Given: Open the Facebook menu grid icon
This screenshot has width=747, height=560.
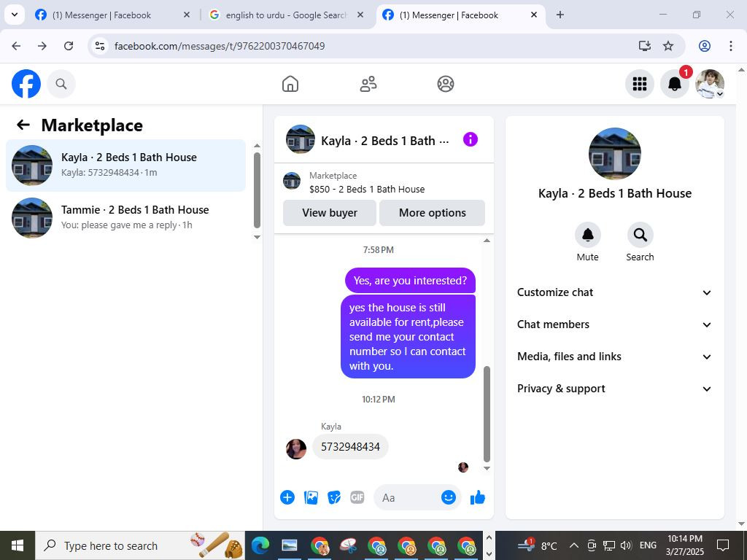Looking at the screenshot, I should 639,84.
